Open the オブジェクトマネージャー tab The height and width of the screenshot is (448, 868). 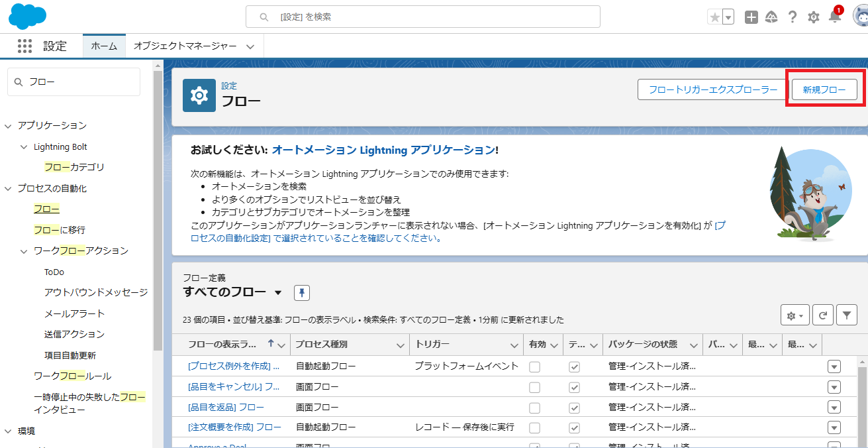pos(185,46)
